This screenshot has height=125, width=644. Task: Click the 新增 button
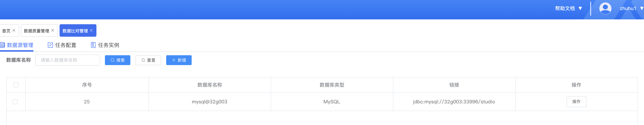(179, 60)
